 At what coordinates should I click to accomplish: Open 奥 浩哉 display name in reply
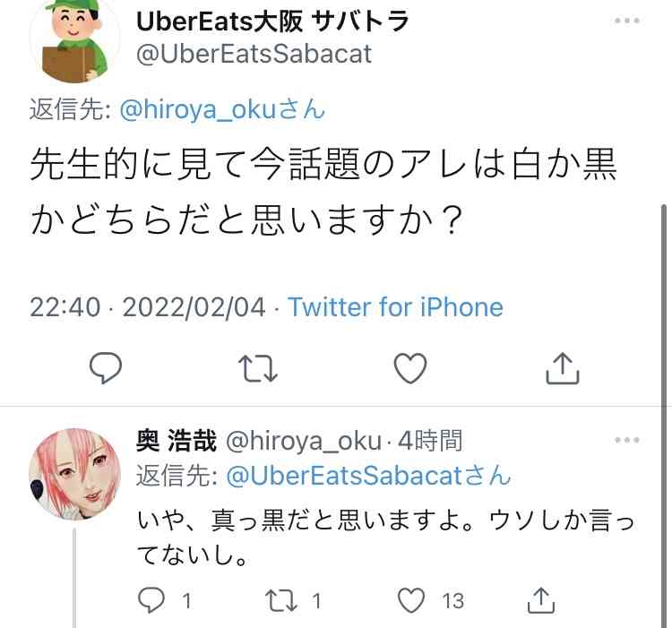177,441
